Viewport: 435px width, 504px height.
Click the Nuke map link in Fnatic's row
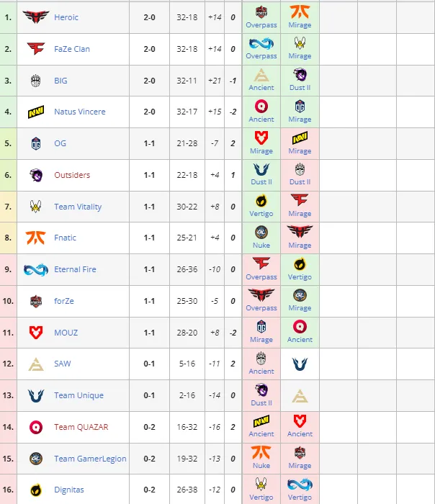(261, 246)
